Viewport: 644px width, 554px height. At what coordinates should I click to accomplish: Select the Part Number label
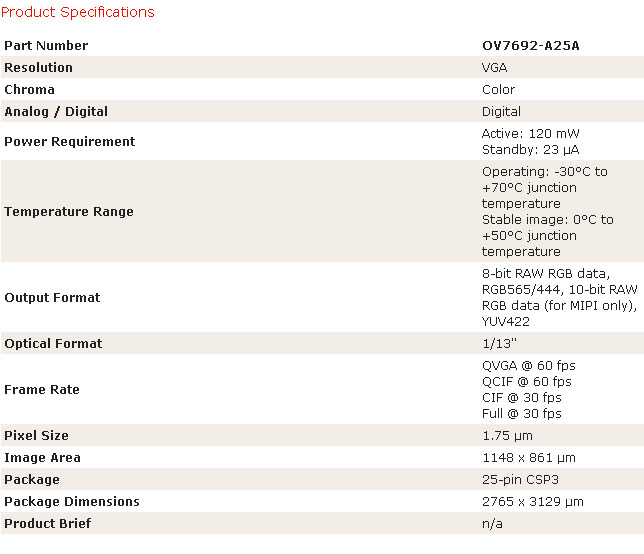pos(46,46)
